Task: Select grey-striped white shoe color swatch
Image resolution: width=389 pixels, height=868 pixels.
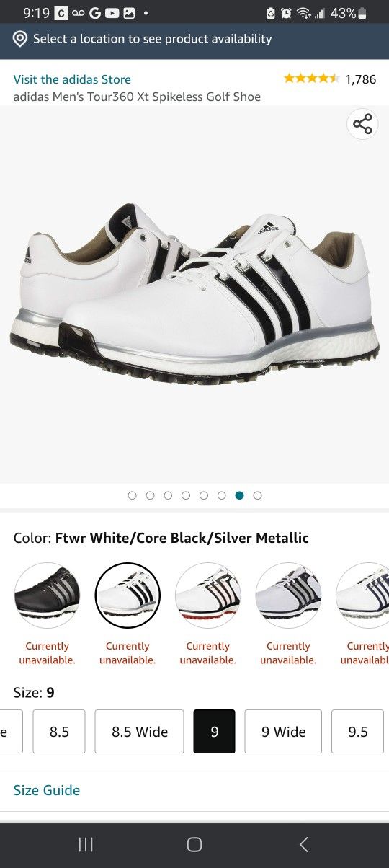Action: tap(288, 595)
